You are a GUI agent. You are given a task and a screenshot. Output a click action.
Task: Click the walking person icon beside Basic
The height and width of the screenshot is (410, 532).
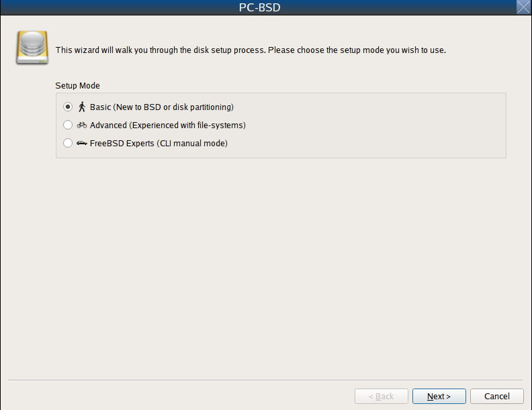point(82,107)
